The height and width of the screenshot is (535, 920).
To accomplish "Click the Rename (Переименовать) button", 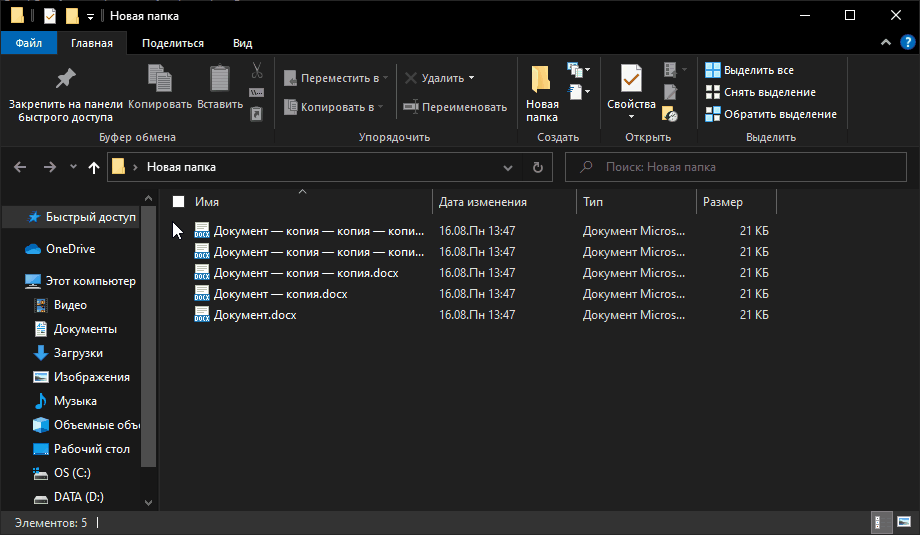I will click(x=454, y=107).
